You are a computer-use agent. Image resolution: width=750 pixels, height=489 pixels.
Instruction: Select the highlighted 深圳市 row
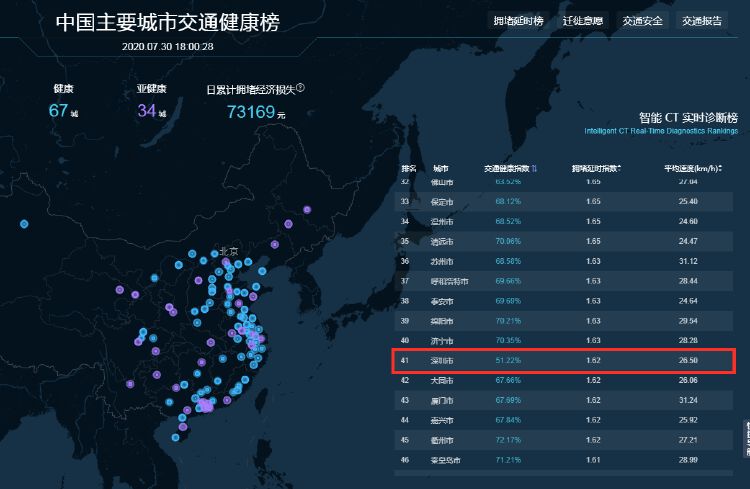[565, 360]
